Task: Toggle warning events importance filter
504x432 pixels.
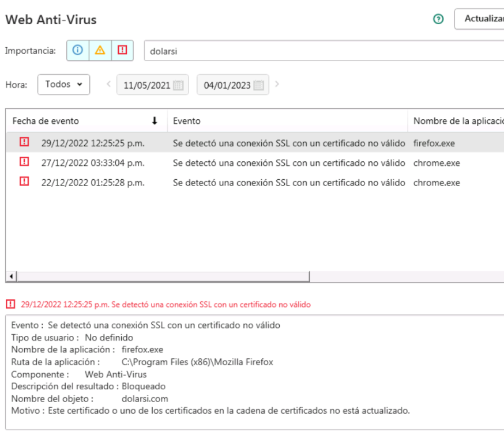Action: (x=100, y=50)
